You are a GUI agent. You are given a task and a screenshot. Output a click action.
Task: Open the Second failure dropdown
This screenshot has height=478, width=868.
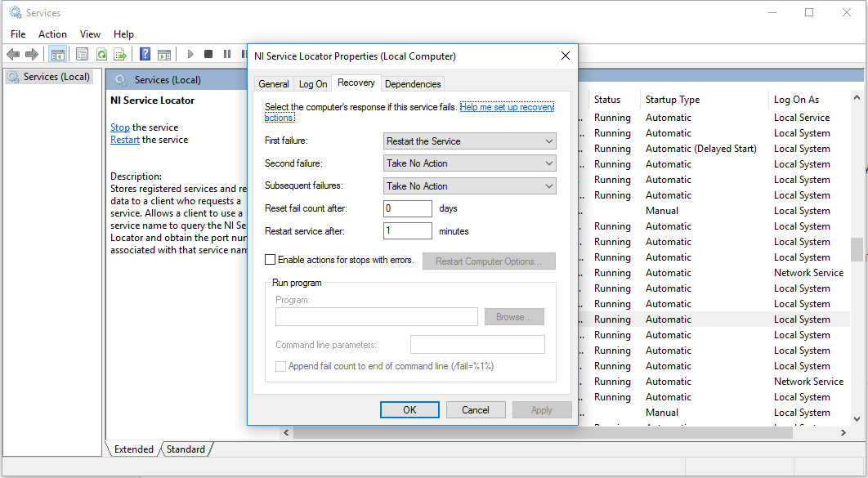pyautogui.click(x=469, y=163)
